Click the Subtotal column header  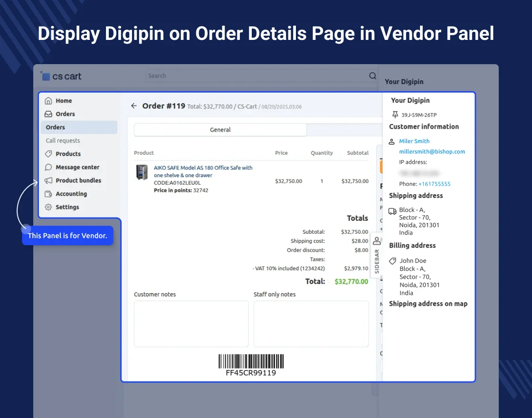tap(358, 153)
